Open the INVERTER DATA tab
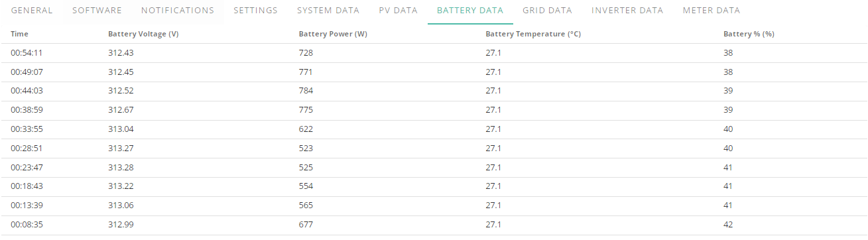 coord(627,11)
